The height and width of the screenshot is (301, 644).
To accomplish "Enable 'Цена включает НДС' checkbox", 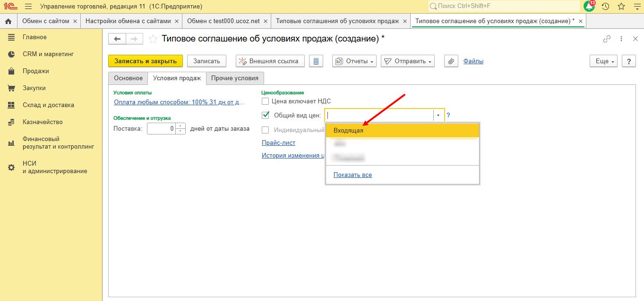I will (266, 101).
